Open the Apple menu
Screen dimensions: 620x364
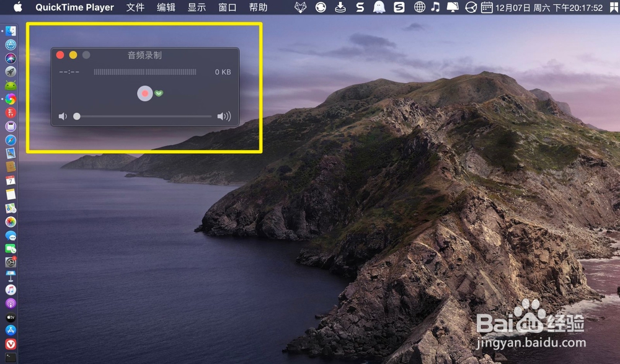click(x=17, y=7)
